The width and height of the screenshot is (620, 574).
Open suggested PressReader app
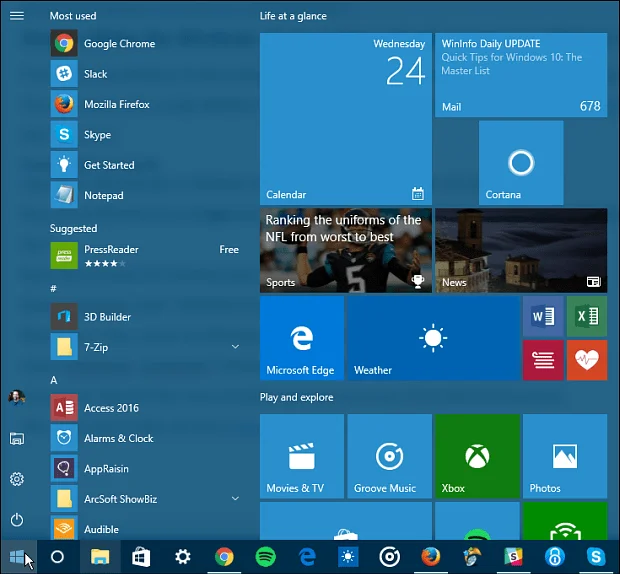point(145,255)
